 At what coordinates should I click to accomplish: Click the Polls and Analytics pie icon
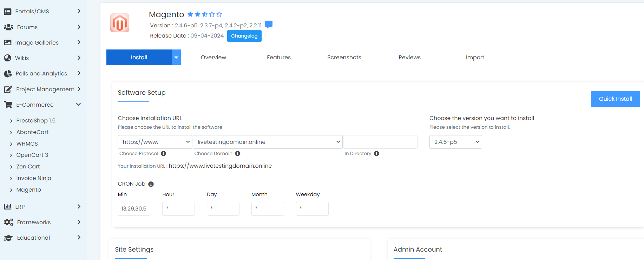point(8,74)
